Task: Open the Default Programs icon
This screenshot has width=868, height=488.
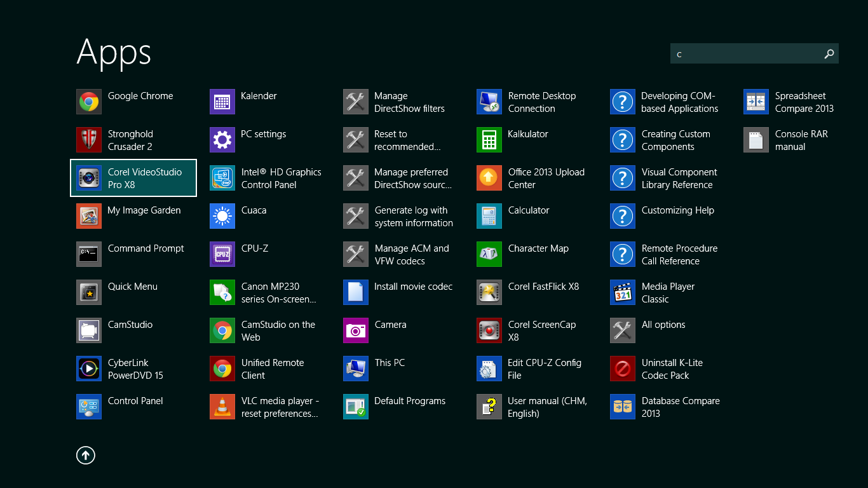Action: click(356, 407)
